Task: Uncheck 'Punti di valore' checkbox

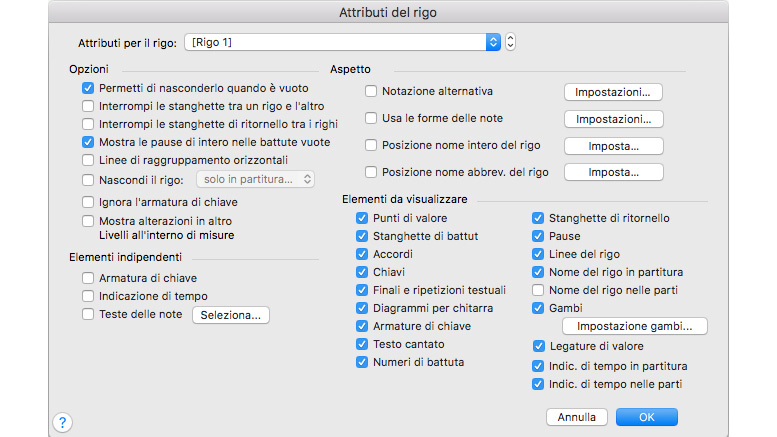Action: [x=362, y=218]
